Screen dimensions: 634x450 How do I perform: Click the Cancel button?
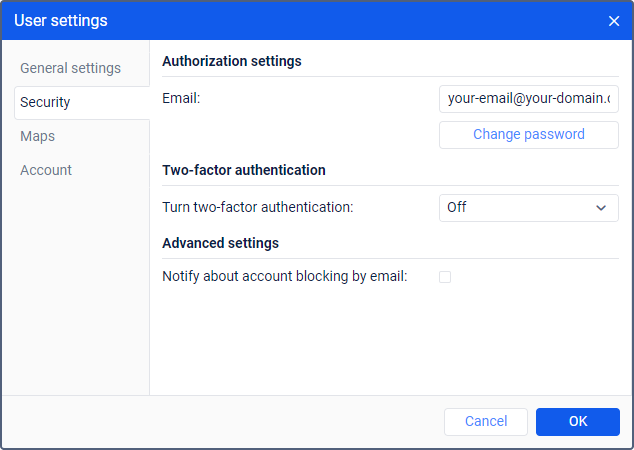click(486, 422)
